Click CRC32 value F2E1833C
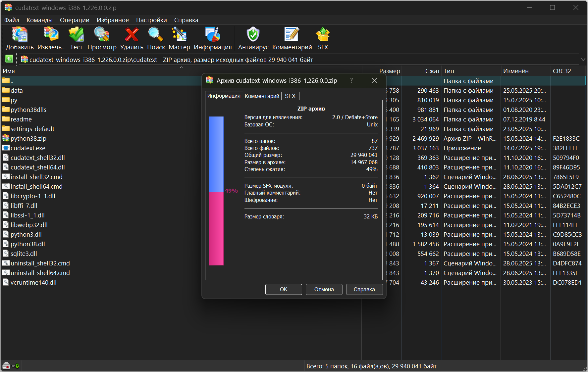The height and width of the screenshot is (372, 588). (566, 138)
